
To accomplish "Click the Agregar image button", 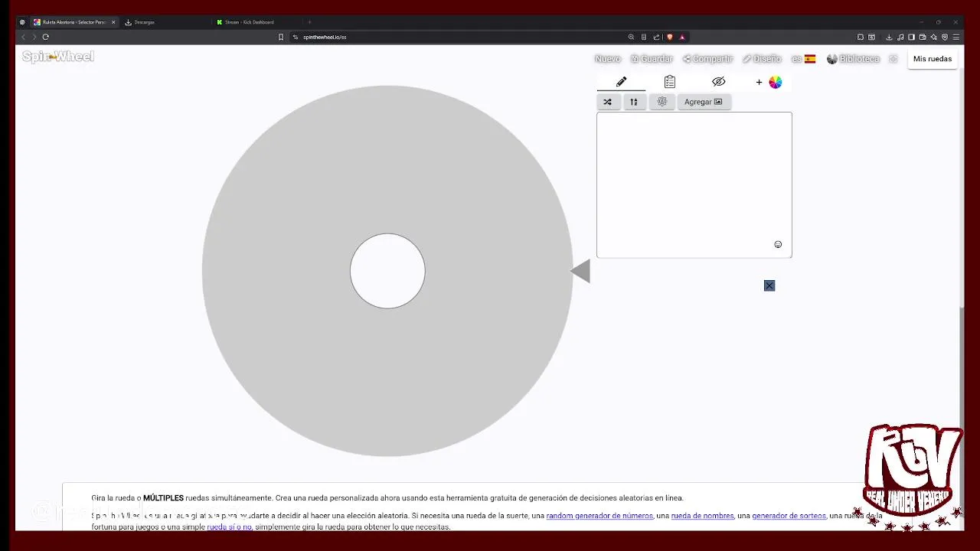I will click(704, 102).
